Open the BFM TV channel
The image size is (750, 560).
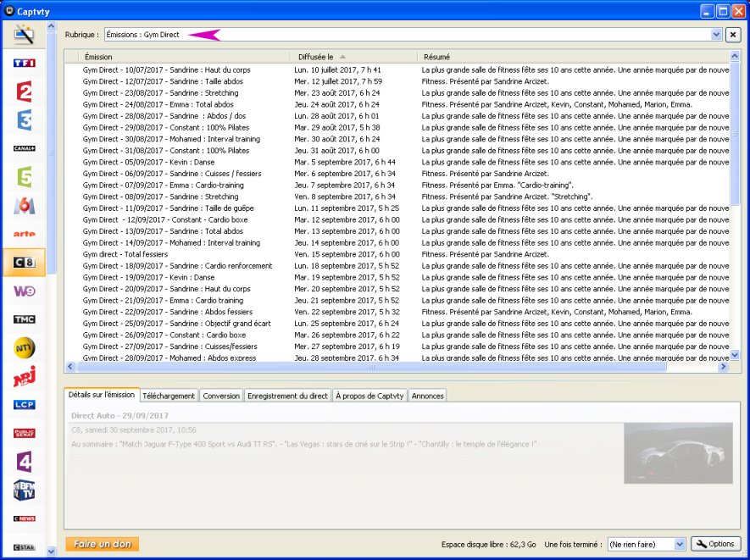(24, 491)
